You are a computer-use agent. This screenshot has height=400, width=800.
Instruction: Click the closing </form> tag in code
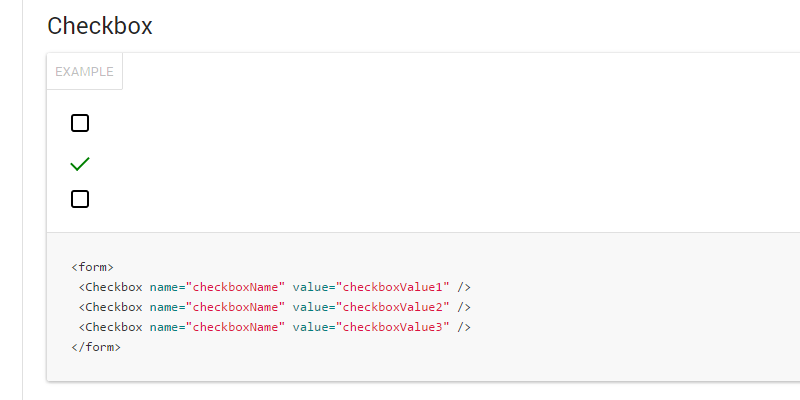pyautogui.click(x=96, y=347)
